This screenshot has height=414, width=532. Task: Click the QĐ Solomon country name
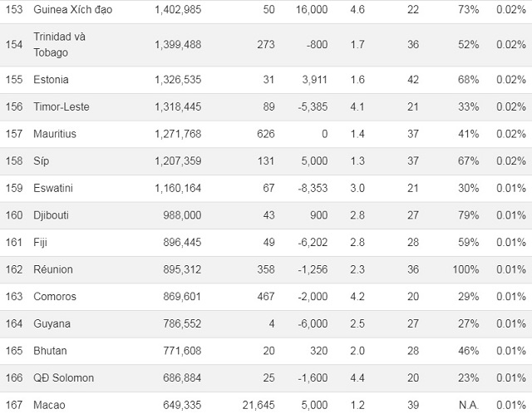pyautogui.click(x=63, y=377)
